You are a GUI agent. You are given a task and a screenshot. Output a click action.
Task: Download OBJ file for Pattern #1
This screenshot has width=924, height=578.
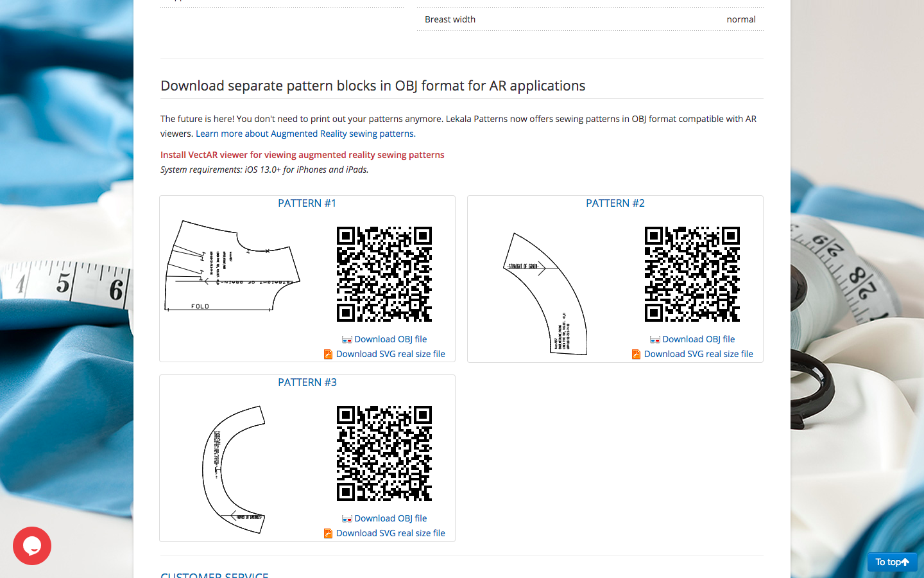click(390, 339)
